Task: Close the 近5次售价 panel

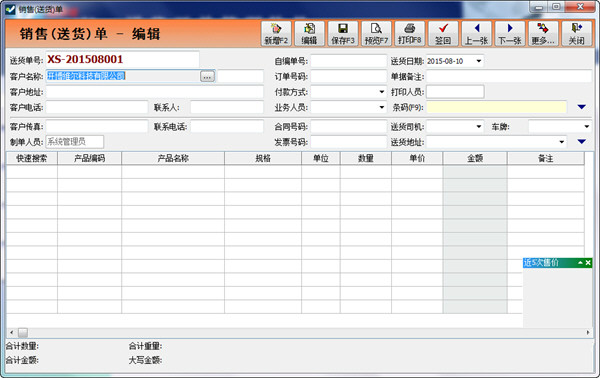Action: point(588,262)
